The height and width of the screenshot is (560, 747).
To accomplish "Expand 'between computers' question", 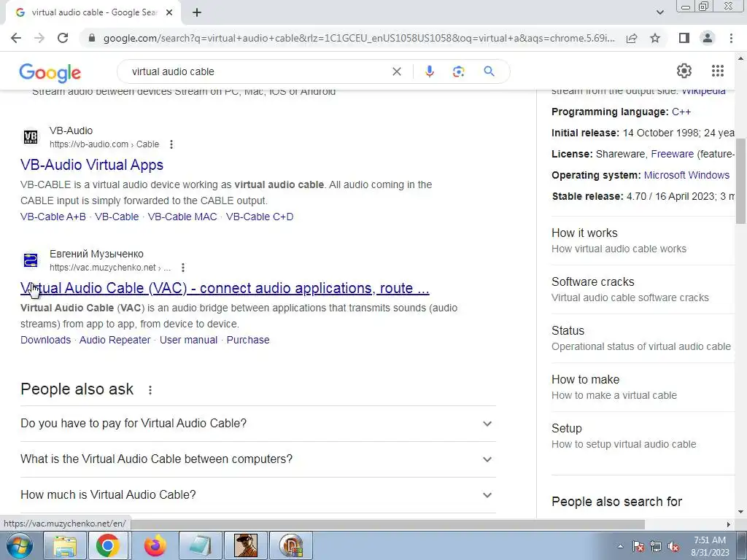I will click(258, 459).
